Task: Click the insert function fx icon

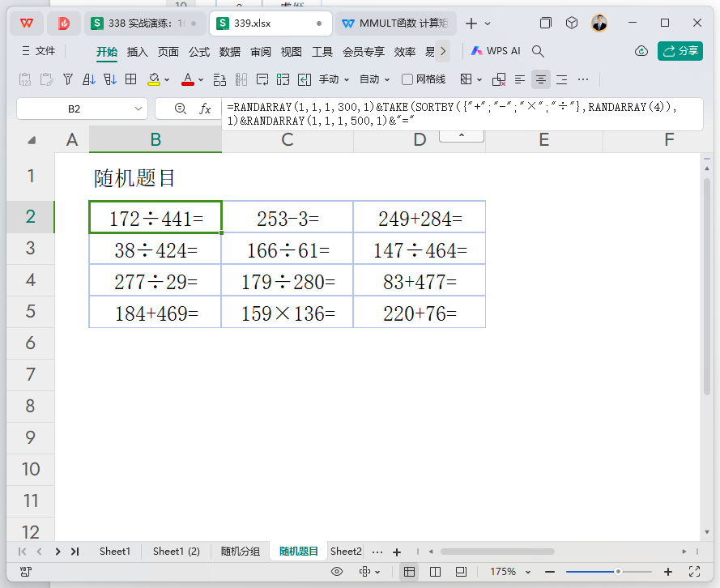Action: 205,109
